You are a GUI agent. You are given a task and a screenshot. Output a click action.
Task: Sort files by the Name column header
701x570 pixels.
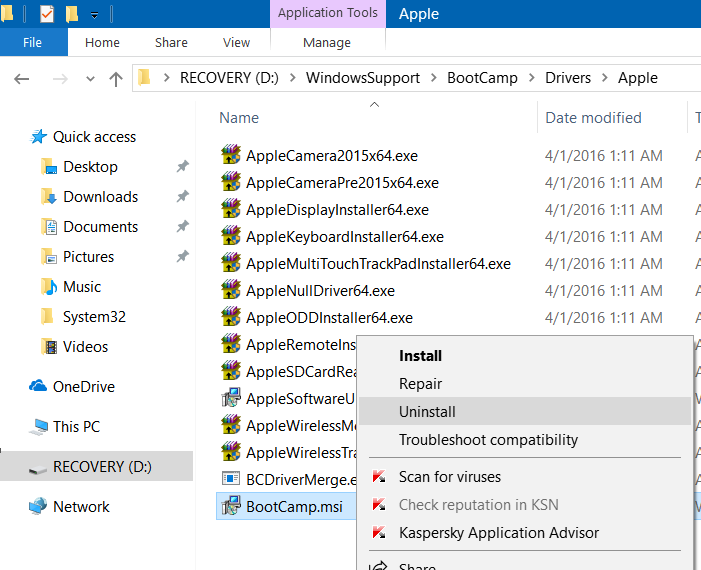(239, 118)
